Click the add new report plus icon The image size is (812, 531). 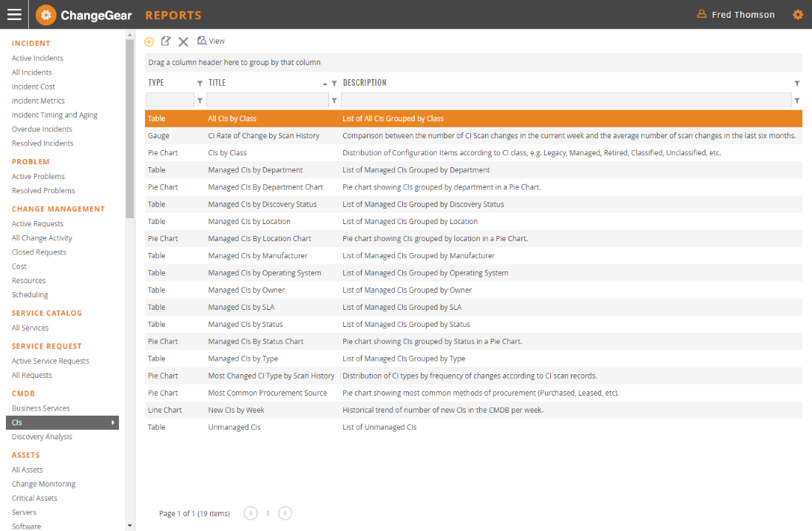[x=149, y=41]
